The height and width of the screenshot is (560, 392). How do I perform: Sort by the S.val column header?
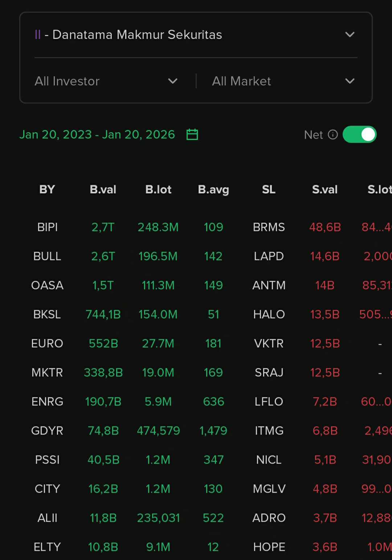[325, 190]
